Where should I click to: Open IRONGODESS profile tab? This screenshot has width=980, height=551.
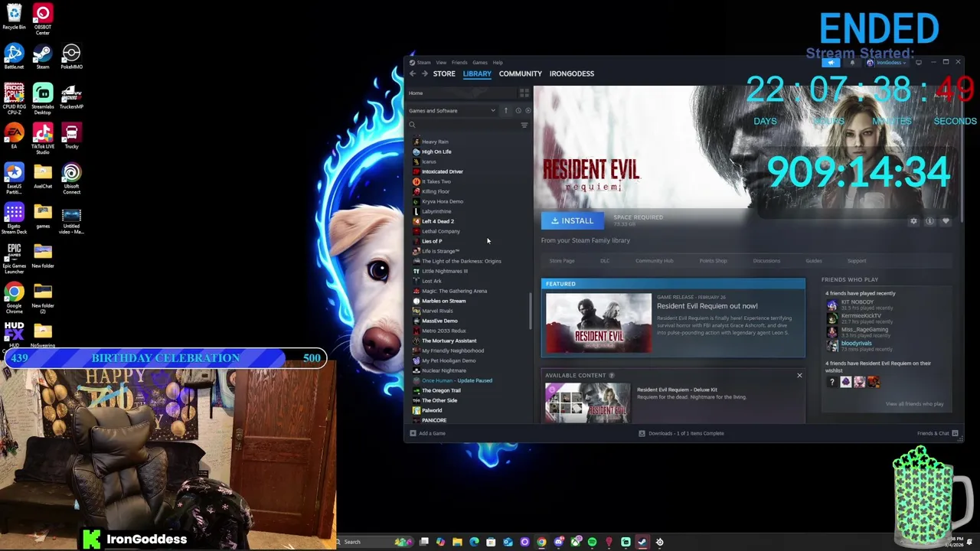coord(571,73)
